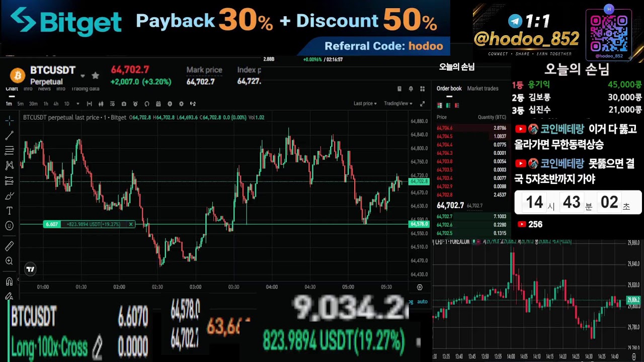Image resolution: width=644 pixels, height=362 pixels.
Task: Open the Fibonacci retracement tool
Action: coord(9,150)
